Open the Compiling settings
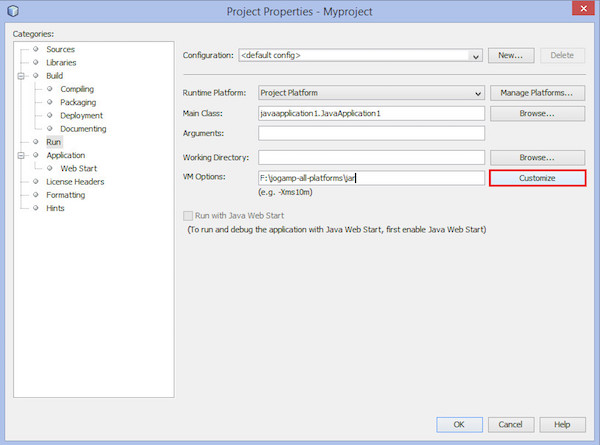Screen dimensions: 600x445 [77, 89]
